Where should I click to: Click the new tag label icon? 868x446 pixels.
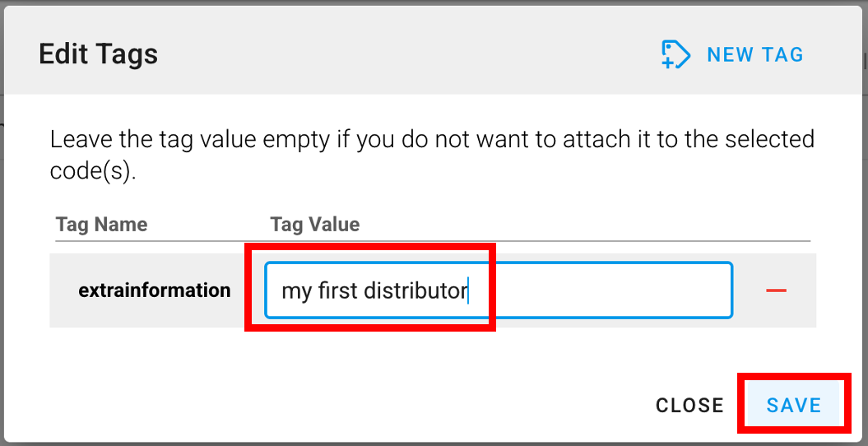click(x=675, y=55)
